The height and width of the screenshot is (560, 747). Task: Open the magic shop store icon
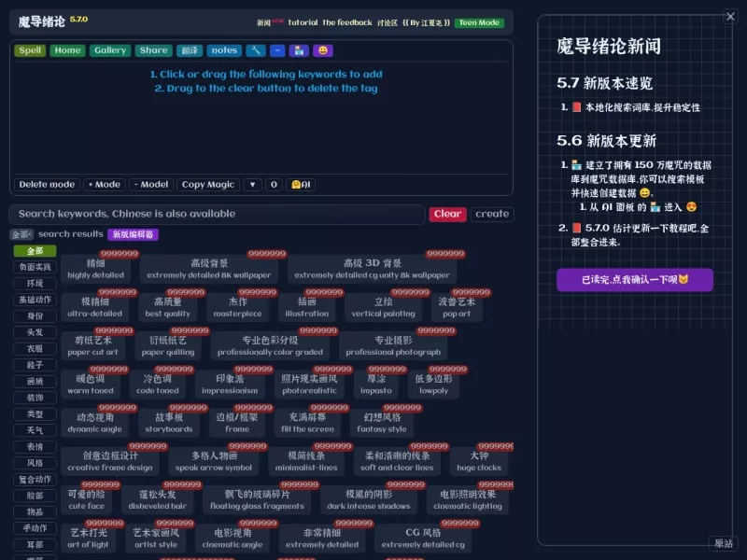[299, 50]
